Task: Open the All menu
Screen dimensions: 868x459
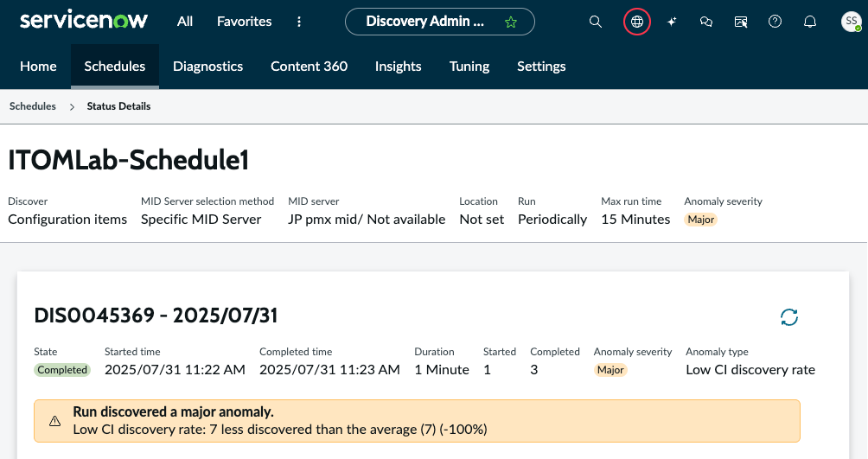Action: (x=185, y=22)
